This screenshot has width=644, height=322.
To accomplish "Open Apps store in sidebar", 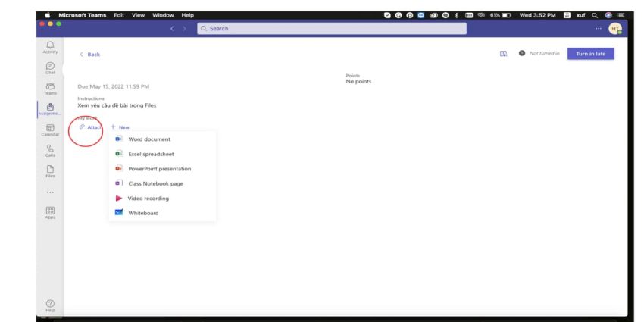I will point(50,212).
